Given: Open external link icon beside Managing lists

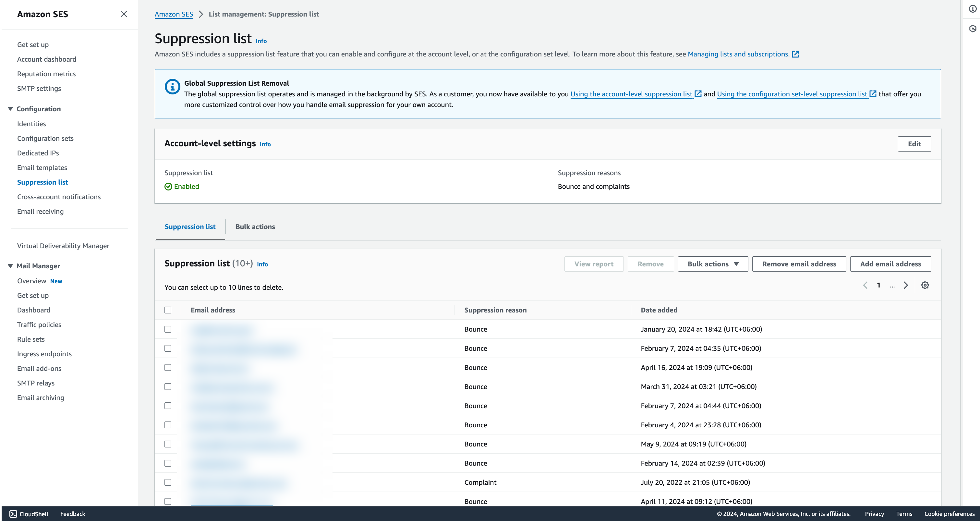Looking at the screenshot, I should [x=795, y=54].
